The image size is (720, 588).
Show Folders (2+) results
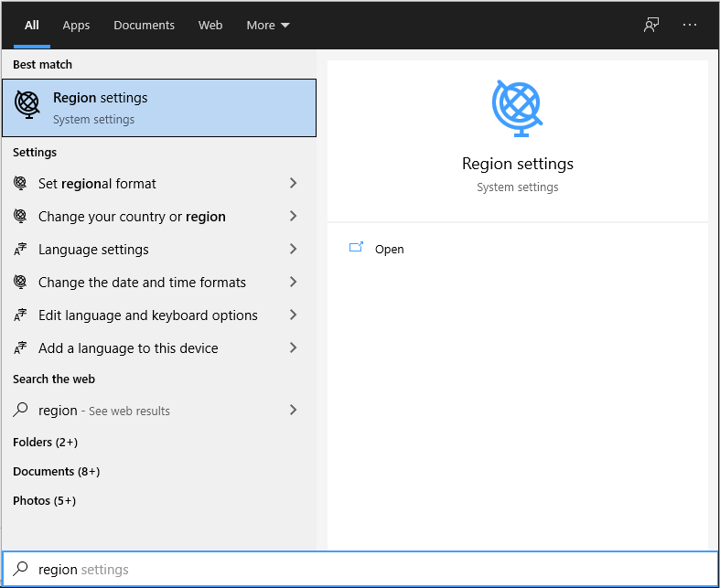tap(45, 442)
